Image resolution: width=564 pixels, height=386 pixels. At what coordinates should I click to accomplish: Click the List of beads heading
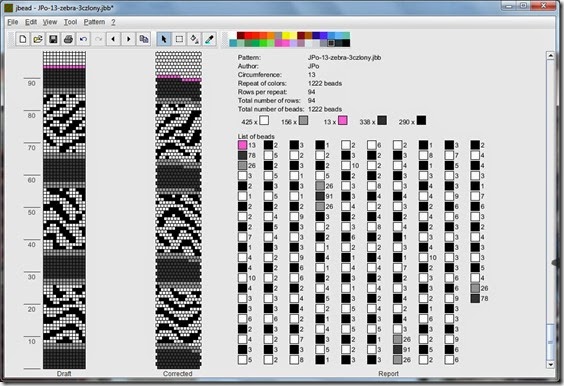tap(256, 136)
